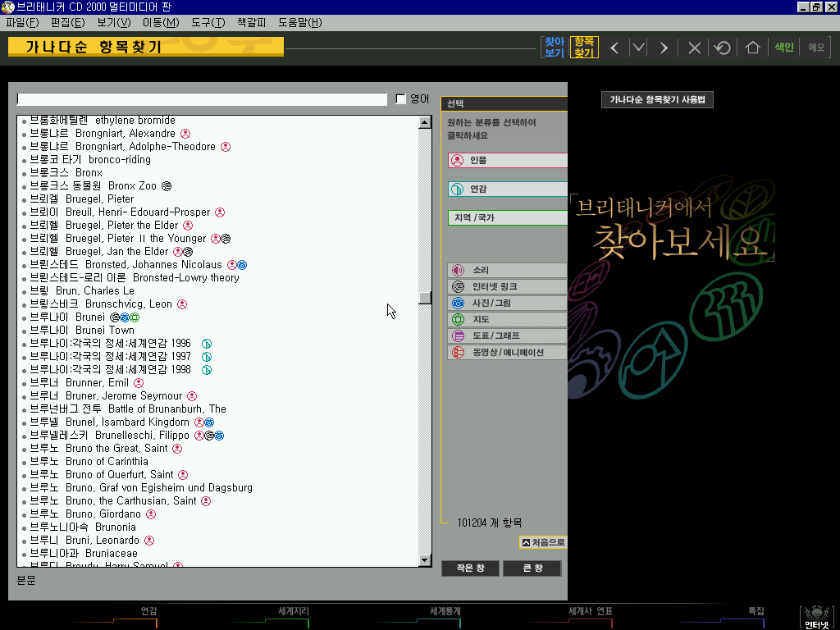Screen dimensions: 840x630
Task: Click yearbook icon beside 세계연감 1996 entry
Action: click(207, 344)
